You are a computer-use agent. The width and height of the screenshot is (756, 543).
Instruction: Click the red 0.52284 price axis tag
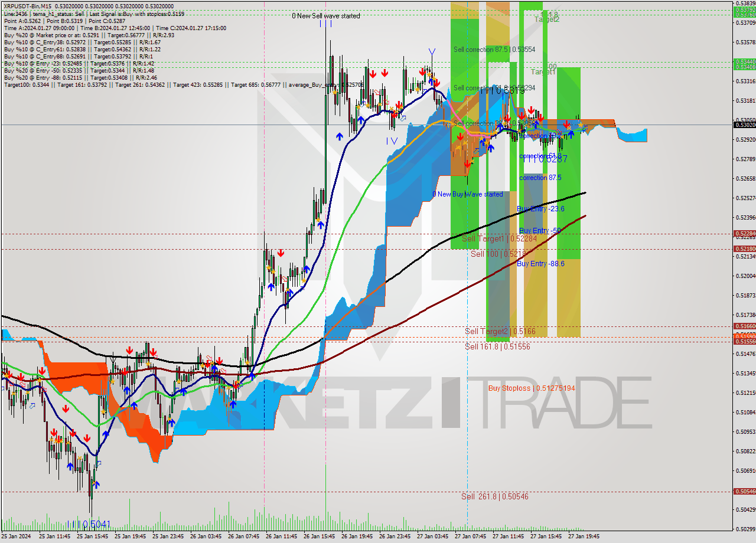point(744,233)
